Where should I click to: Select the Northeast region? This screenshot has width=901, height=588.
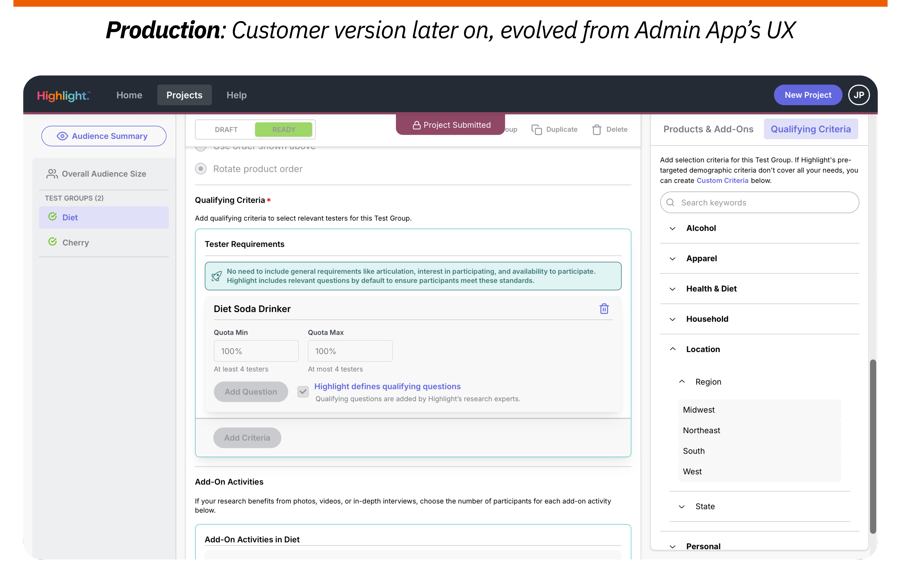(759, 431)
